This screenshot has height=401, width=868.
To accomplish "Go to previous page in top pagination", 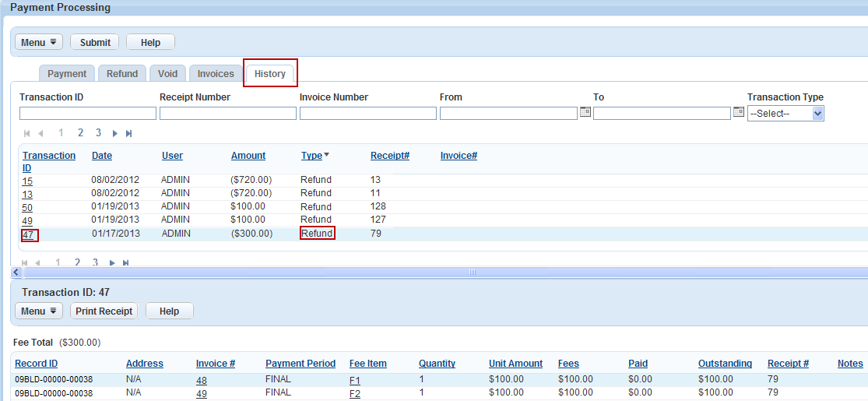I will tap(40, 133).
